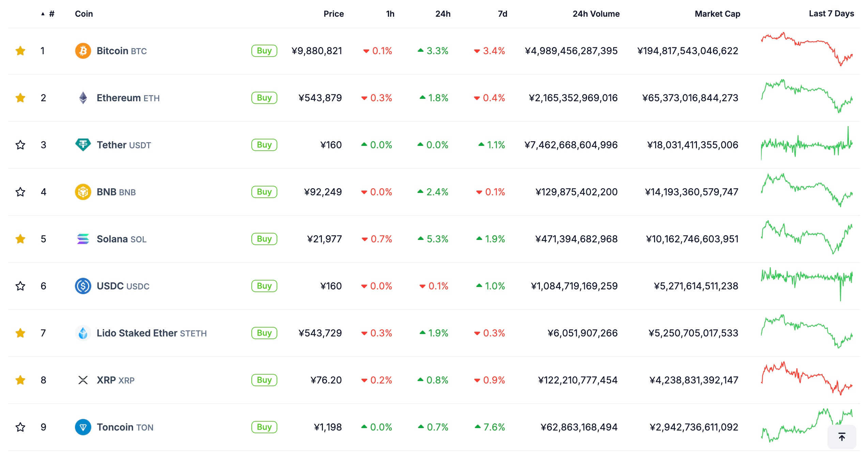Open Ethereum's 7-day sparkline chart
The width and height of the screenshot is (868, 452).
(x=807, y=96)
